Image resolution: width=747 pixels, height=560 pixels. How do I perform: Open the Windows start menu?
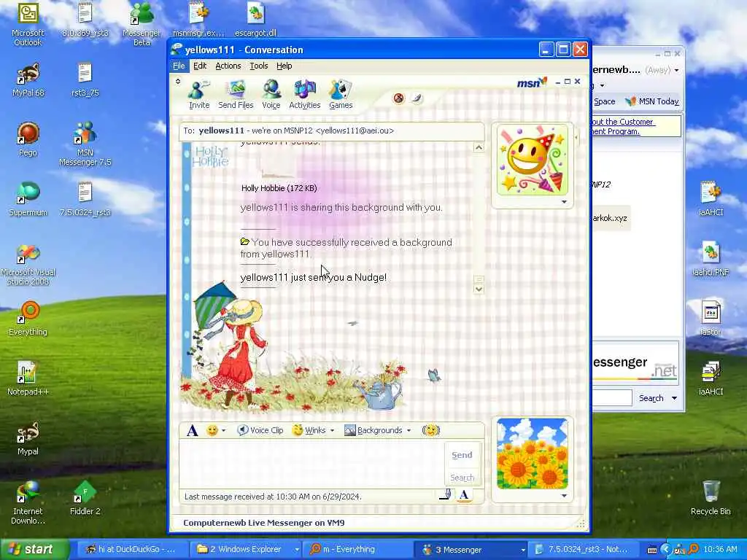tap(34, 550)
